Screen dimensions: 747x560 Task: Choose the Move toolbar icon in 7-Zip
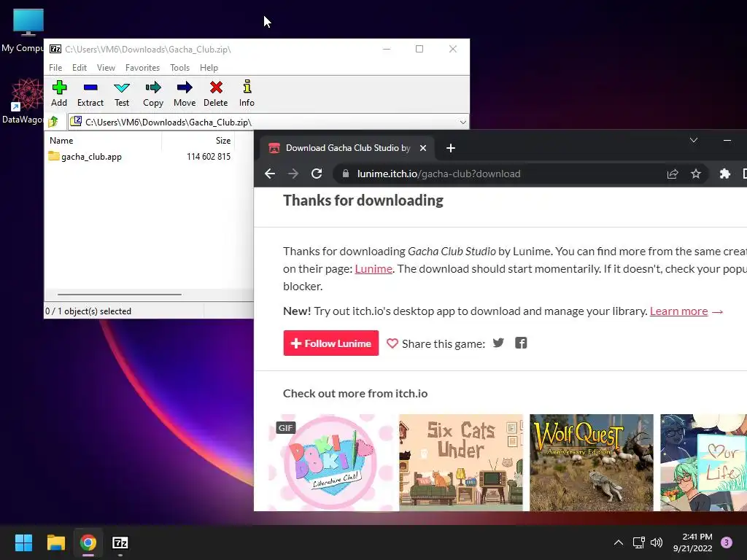click(185, 94)
